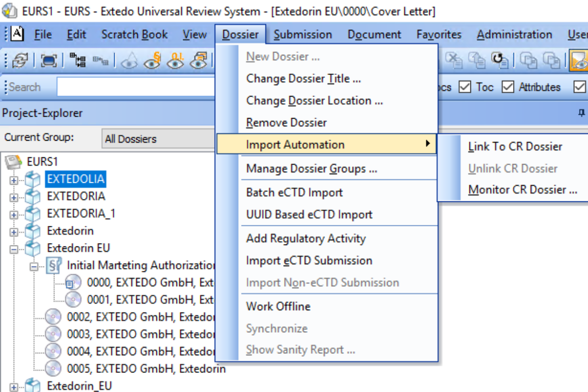
Task: Click the first greyed stacked documents icon
Action: pyautogui.click(x=528, y=60)
